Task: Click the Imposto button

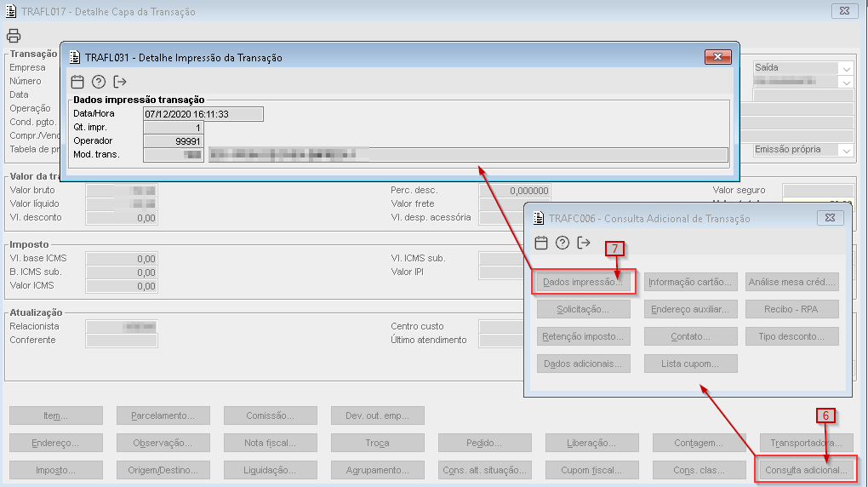Action: click(56, 470)
